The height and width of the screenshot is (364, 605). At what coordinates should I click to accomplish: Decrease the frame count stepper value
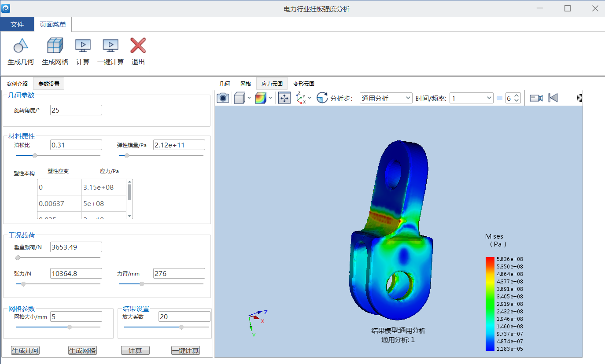point(517,101)
